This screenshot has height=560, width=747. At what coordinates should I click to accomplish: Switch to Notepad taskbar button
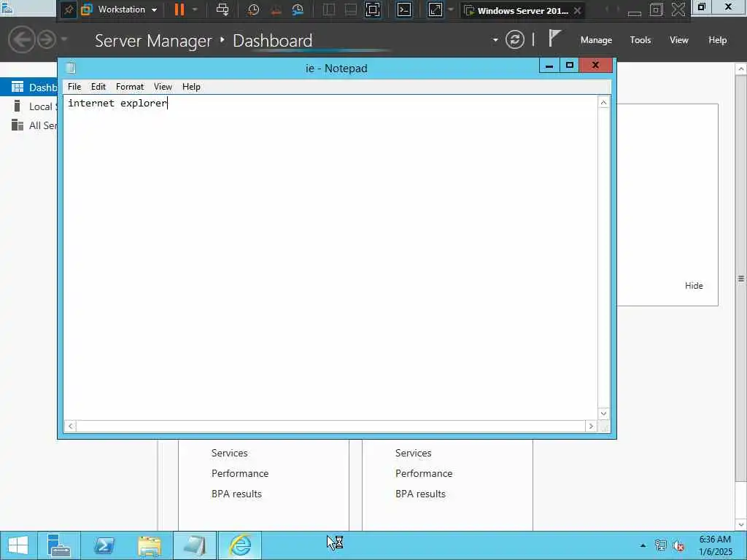[195, 545]
